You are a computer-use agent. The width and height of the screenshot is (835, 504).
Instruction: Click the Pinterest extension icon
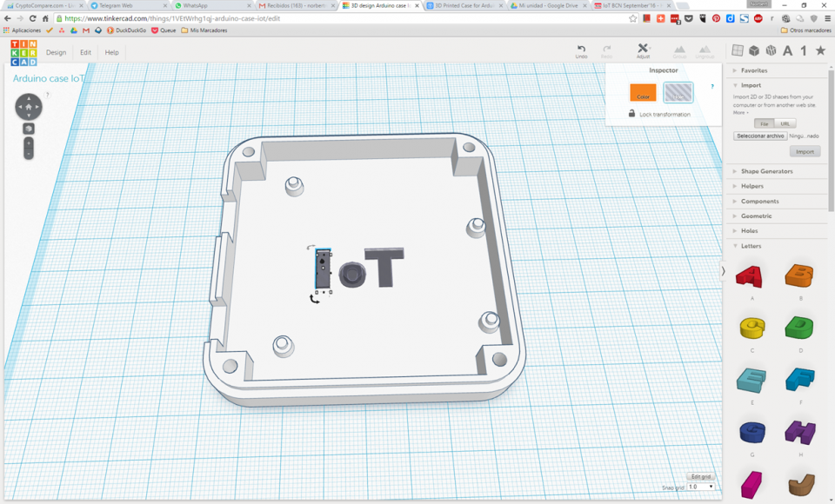click(716, 18)
